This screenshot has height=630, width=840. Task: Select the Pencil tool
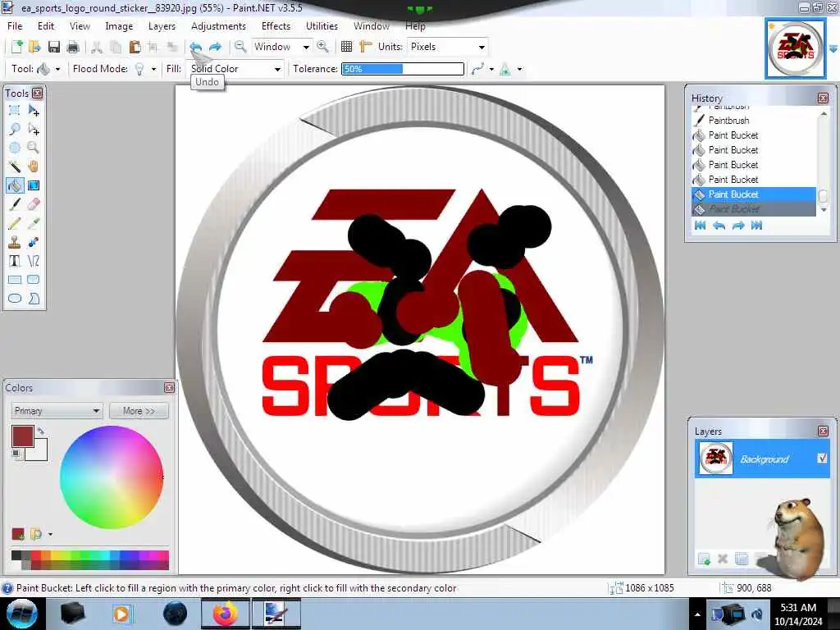click(15, 223)
